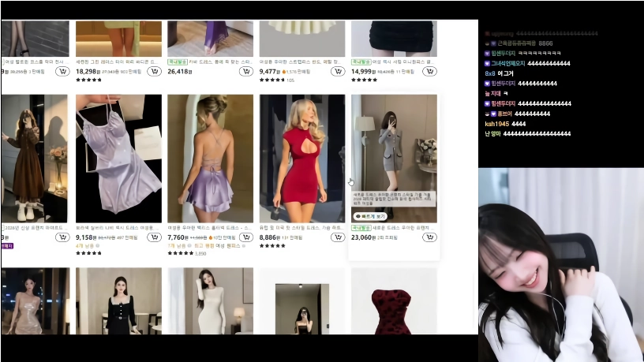The image size is (644, 362).
Task: Open the lavender satin slip dress thumbnail
Action: 118,159
